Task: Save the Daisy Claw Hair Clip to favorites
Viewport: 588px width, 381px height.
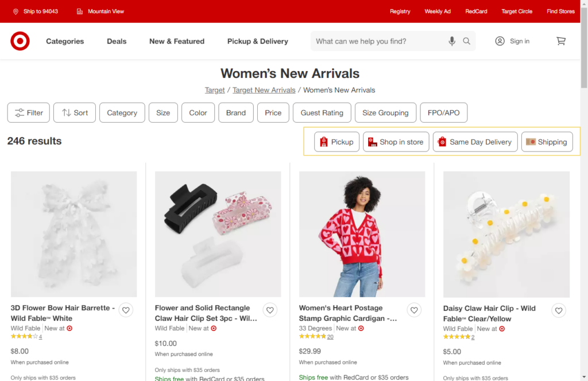Action: point(558,310)
